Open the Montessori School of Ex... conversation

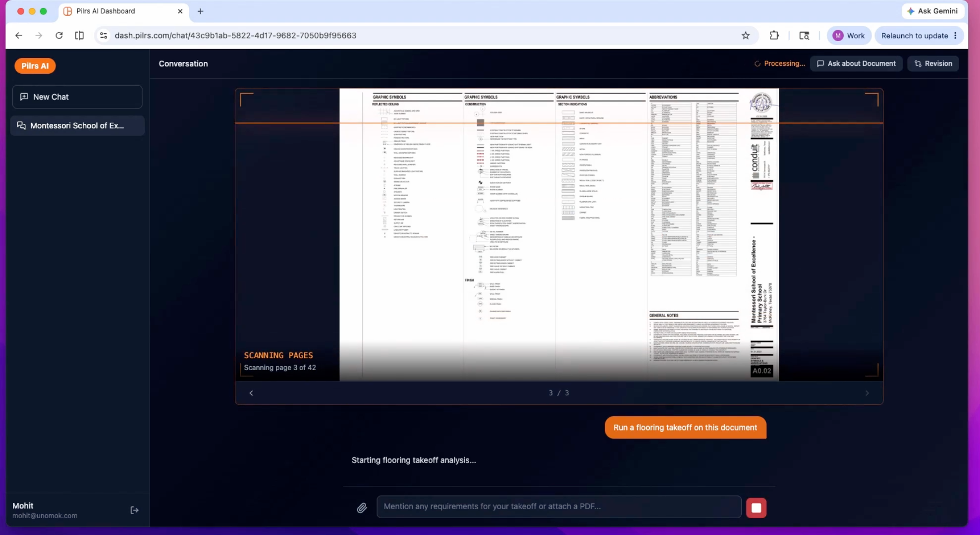(77, 126)
